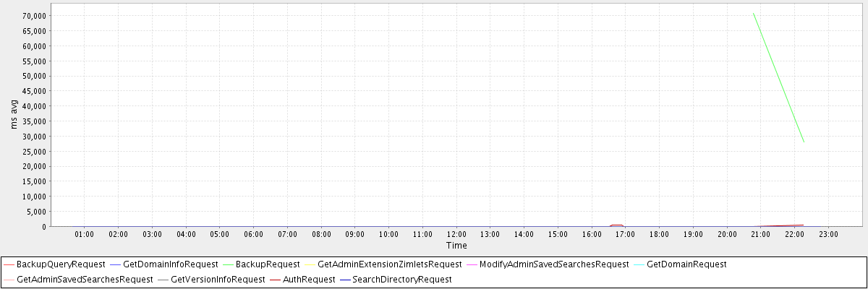This screenshot has height=289, width=868.
Task: Select the GetAdminExtensionZimletsRequest legend label
Action: point(389,264)
